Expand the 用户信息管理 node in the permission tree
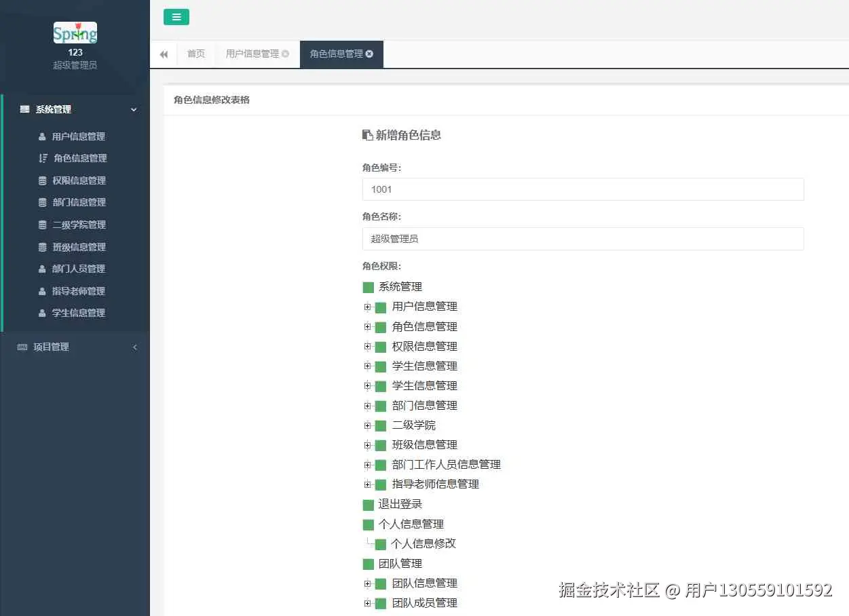Viewport: 849px width, 616px height. [x=367, y=307]
